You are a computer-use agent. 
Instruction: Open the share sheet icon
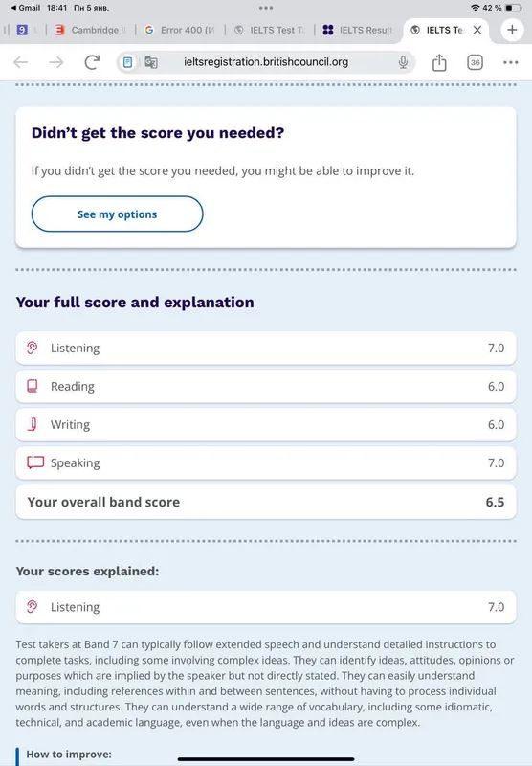(x=439, y=62)
